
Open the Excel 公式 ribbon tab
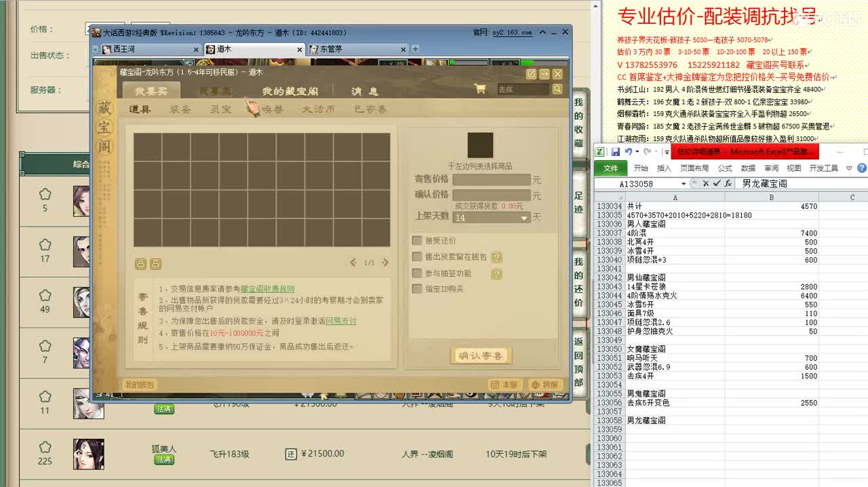click(725, 168)
